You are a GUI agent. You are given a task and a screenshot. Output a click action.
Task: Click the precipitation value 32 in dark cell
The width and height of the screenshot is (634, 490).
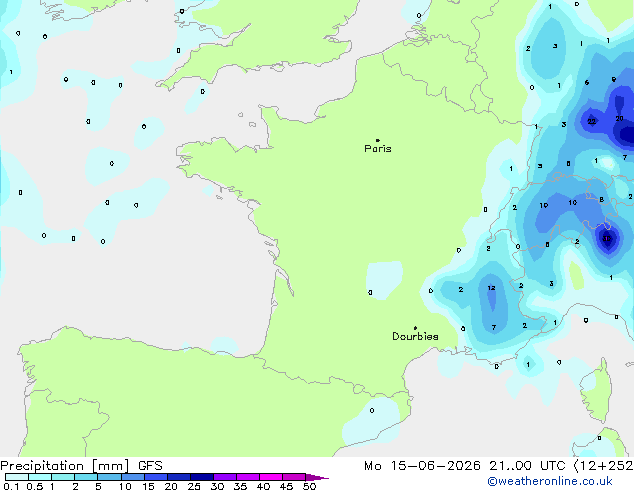coord(607,239)
